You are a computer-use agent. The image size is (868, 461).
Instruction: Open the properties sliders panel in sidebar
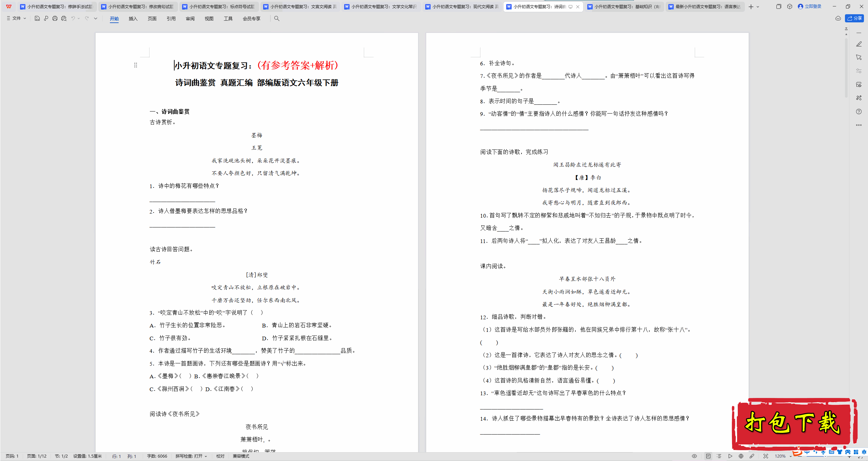[x=859, y=71]
